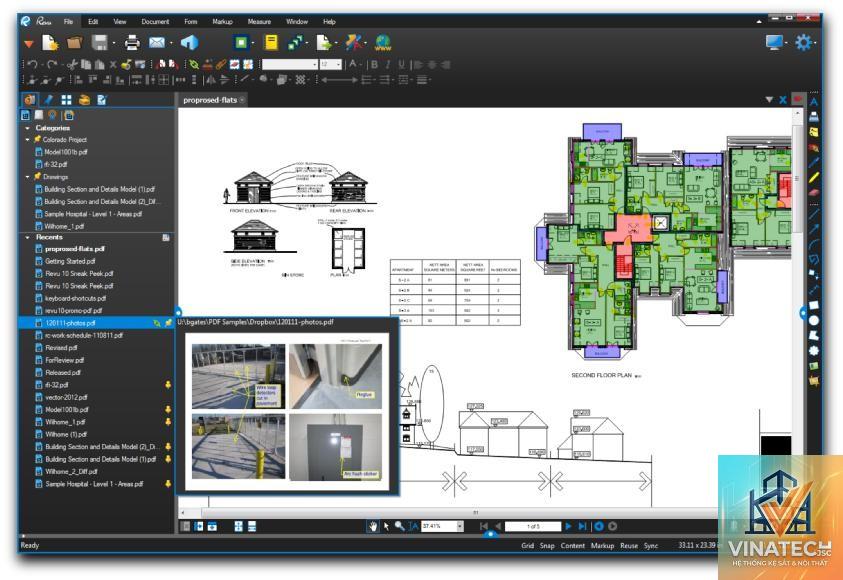Viewport: 843px width, 580px height.
Task: Click the 120111-photos preview thumbnail
Action: (287, 412)
